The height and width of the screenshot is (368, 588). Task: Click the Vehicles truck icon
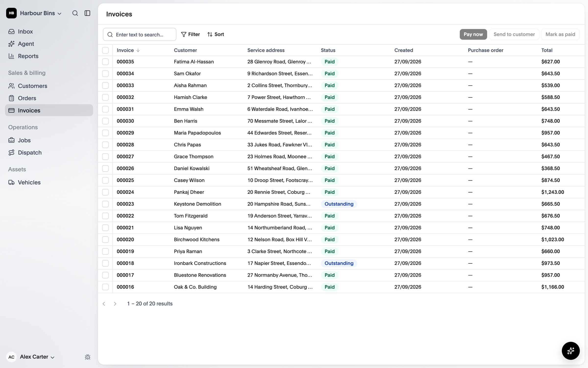(x=12, y=183)
